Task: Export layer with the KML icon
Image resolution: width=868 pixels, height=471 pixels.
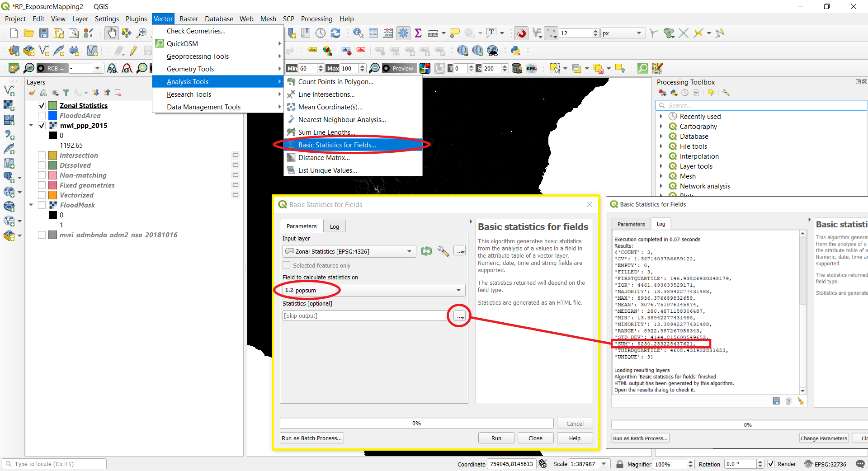Action: coord(532,68)
